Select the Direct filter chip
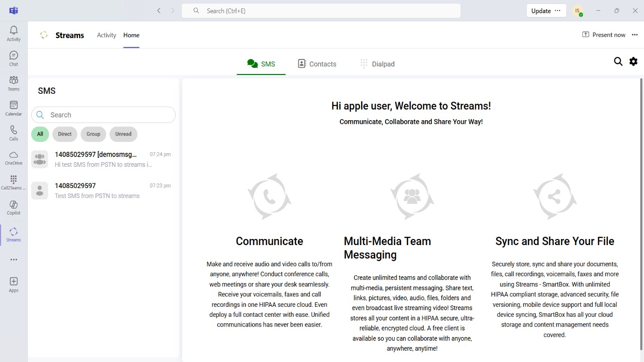This screenshot has width=644, height=362. (x=65, y=134)
